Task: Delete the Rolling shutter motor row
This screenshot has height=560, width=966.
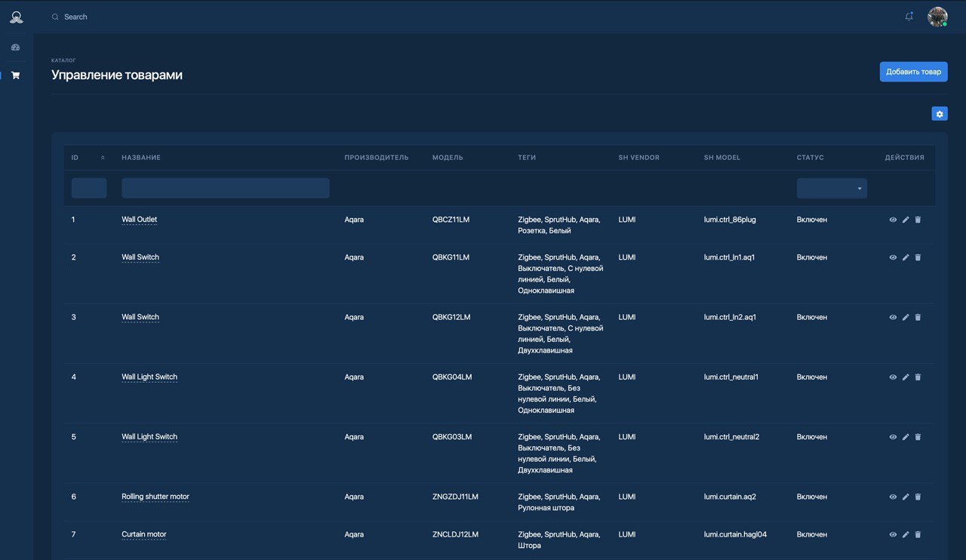Action: pyautogui.click(x=918, y=497)
